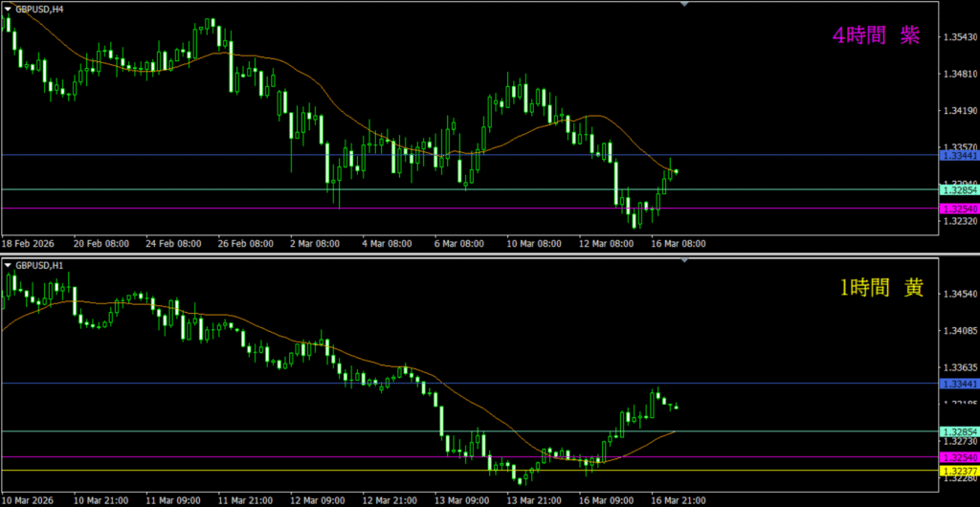Select the green 1.32854 price tag on H4 chart
980x507 pixels.
pyautogui.click(x=959, y=190)
